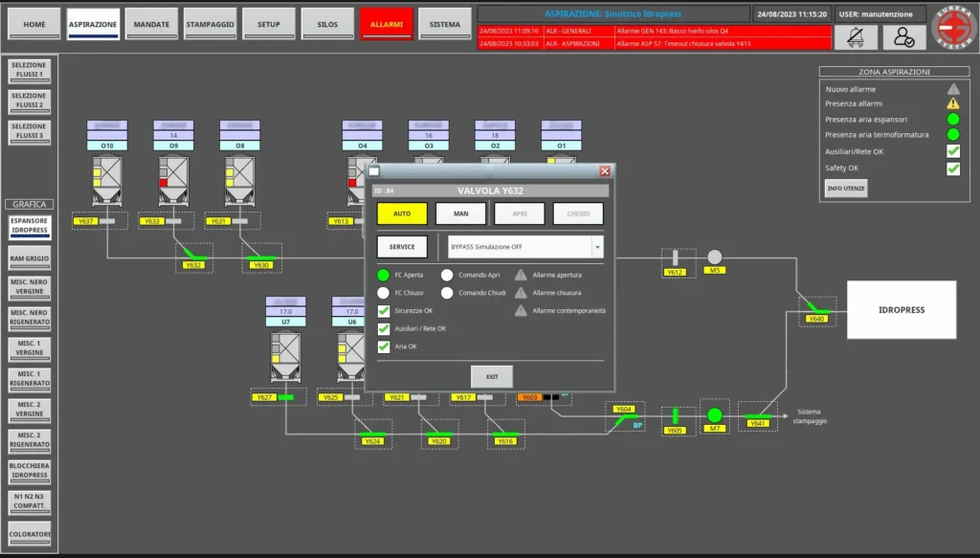Open valve Y624 symbol
Image resolution: width=980 pixels, height=558 pixels.
pyautogui.click(x=372, y=434)
